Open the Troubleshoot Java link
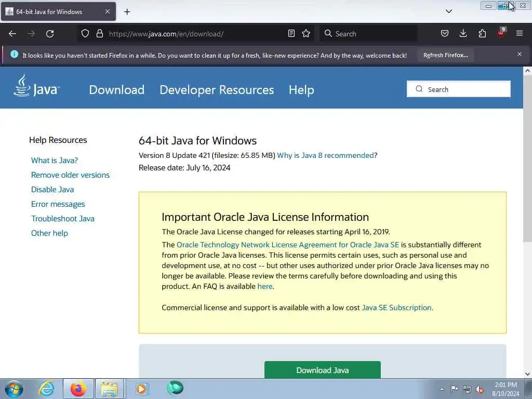Screen dimensions: 532x399 [63, 219]
